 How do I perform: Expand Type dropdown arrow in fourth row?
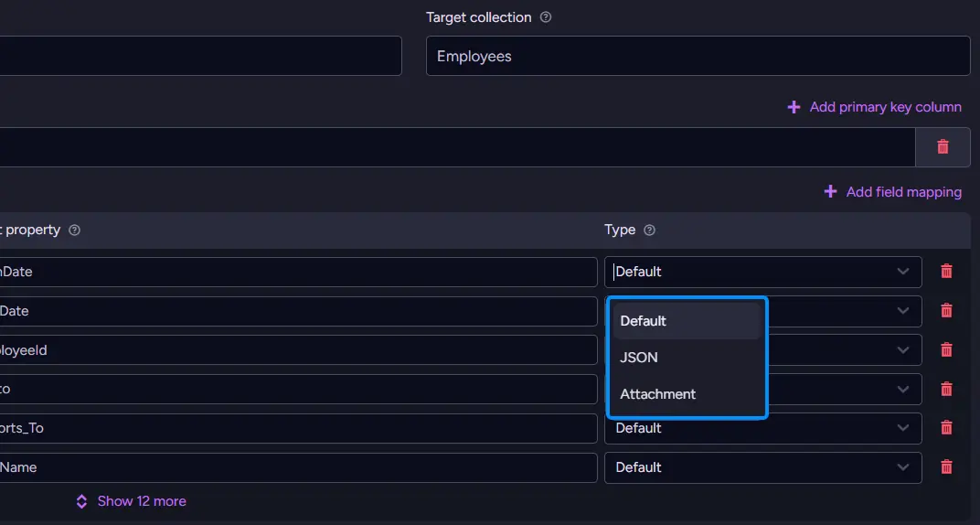tap(902, 389)
